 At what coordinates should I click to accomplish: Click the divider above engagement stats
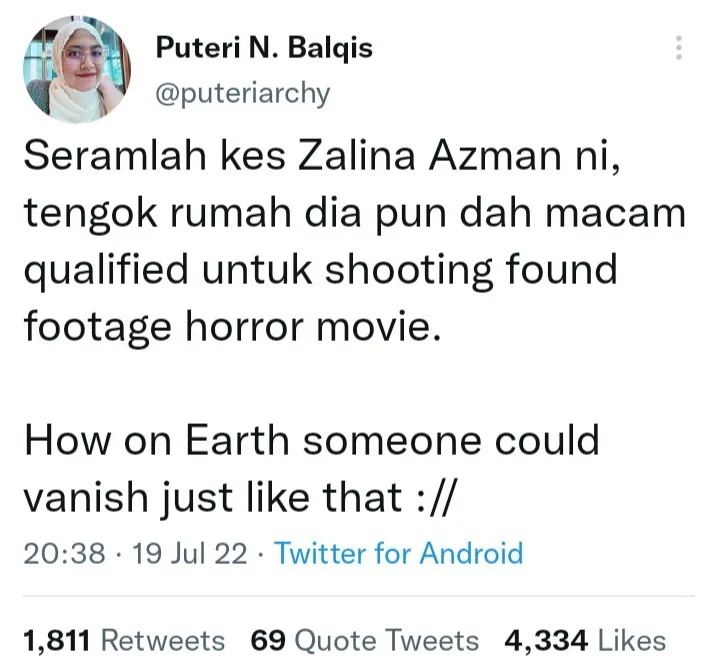click(358, 596)
